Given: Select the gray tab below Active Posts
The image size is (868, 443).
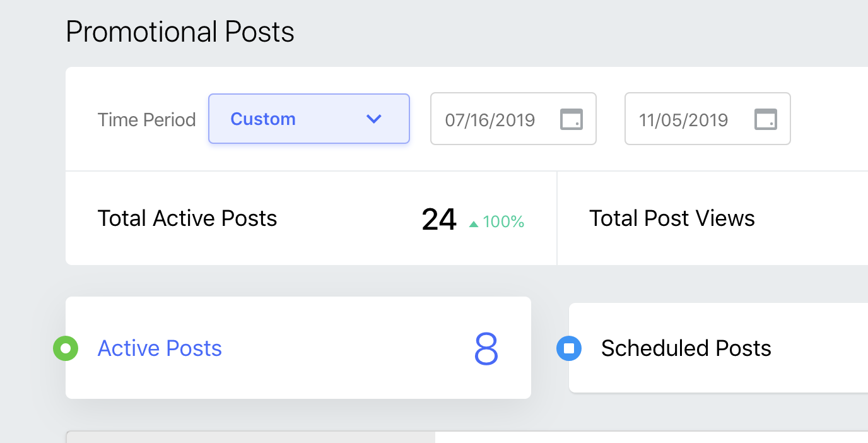Looking at the screenshot, I should (250, 437).
